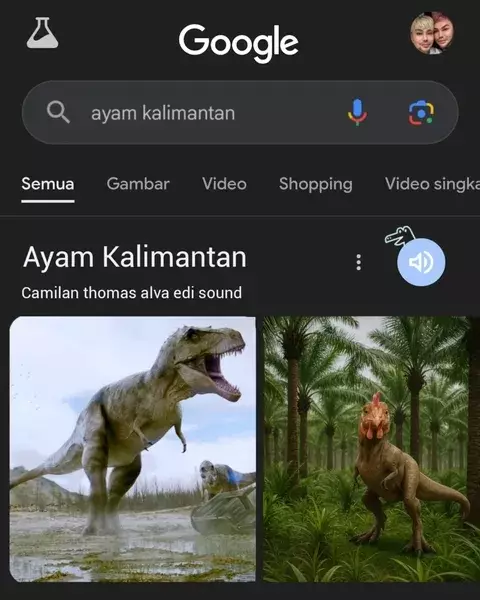Click the 'ayam kalimantan' search query text
The image size is (480, 600).
pos(163,113)
